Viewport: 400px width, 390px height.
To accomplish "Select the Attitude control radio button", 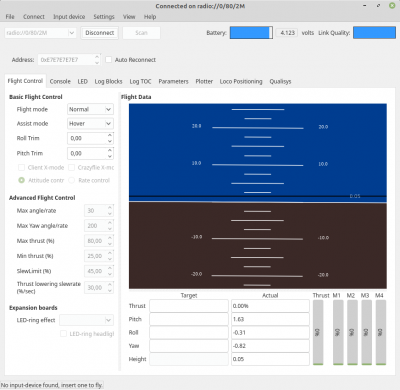I will (x=21, y=180).
